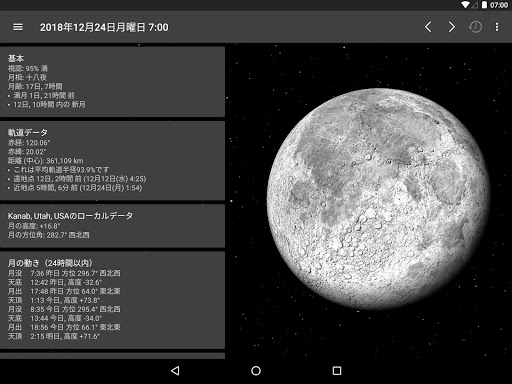Tap the Android back button
Viewport: 512px width, 384px height.
click(175, 371)
